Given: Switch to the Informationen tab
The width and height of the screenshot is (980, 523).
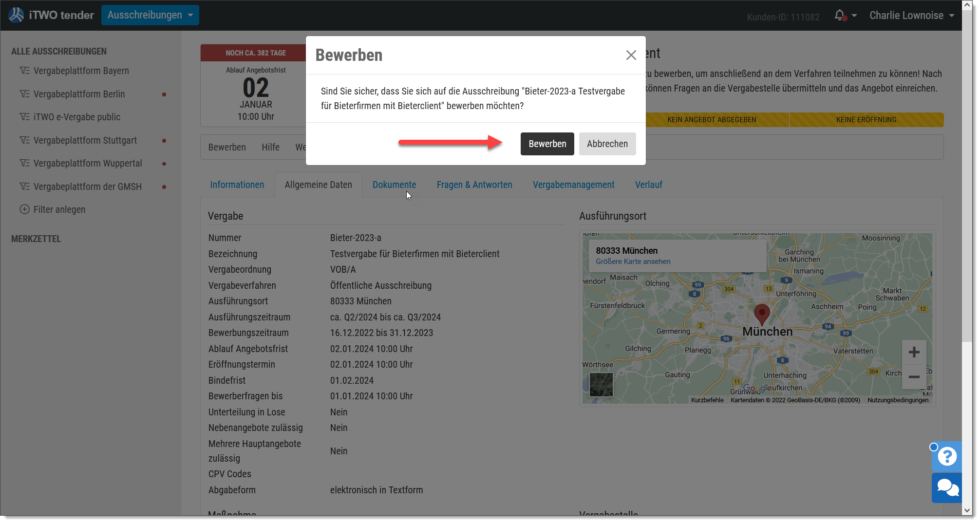Looking at the screenshot, I should [237, 185].
